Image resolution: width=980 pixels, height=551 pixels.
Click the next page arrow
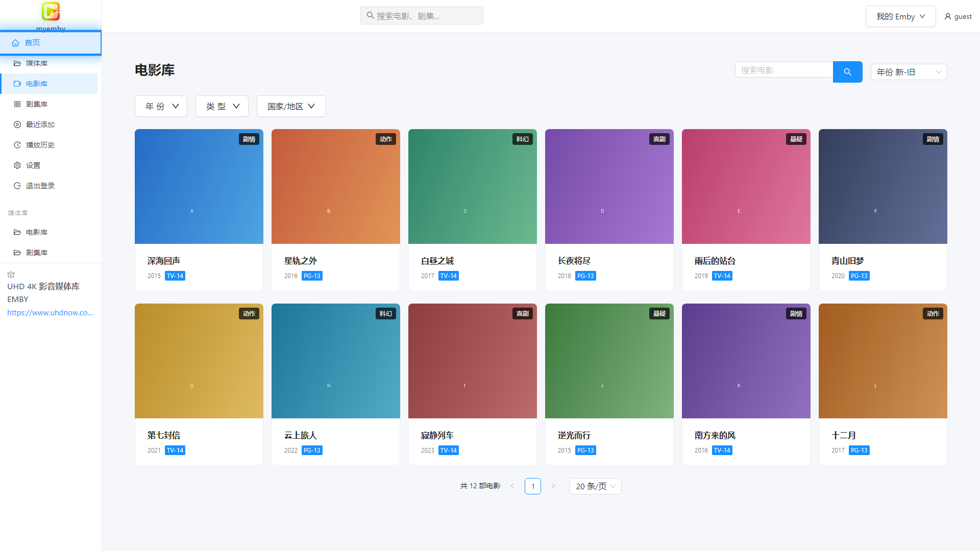click(x=553, y=486)
